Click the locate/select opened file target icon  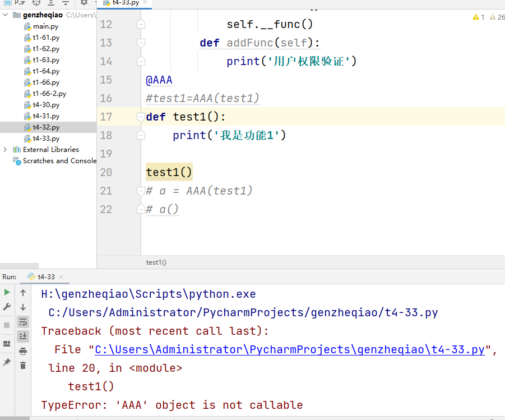point(36,3)
